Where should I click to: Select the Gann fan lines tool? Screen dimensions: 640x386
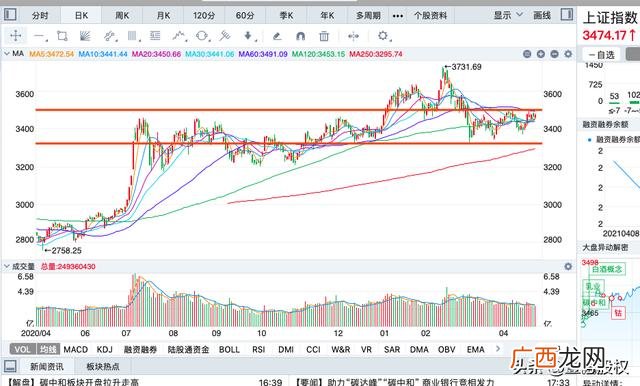tap(85, 36)
